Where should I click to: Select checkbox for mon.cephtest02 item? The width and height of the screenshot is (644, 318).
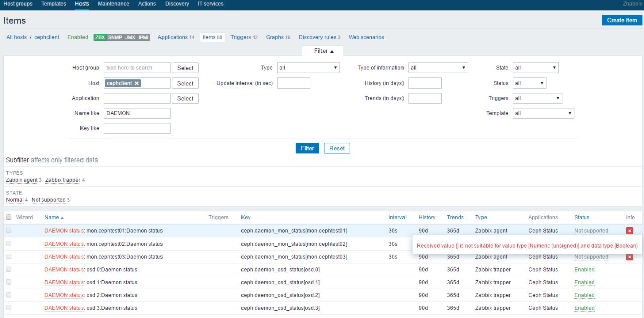coord(8,244)
